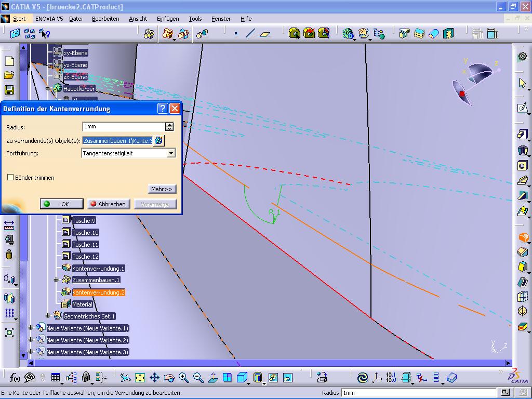Click the Radius field in the dialog
The height and width of the screenshot is (399, 532).
[x=124, y=127]
